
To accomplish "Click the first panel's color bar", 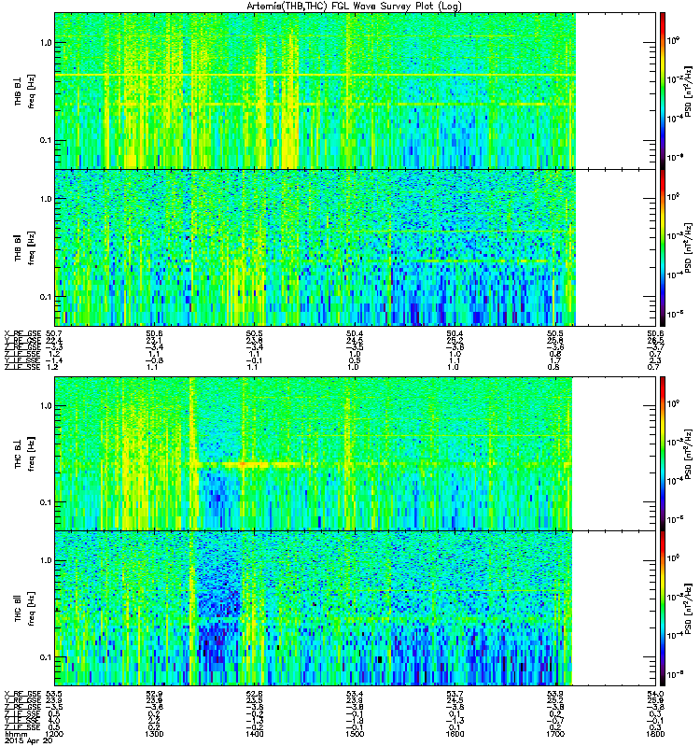I will pyautogui.click(x=663, y=91).
